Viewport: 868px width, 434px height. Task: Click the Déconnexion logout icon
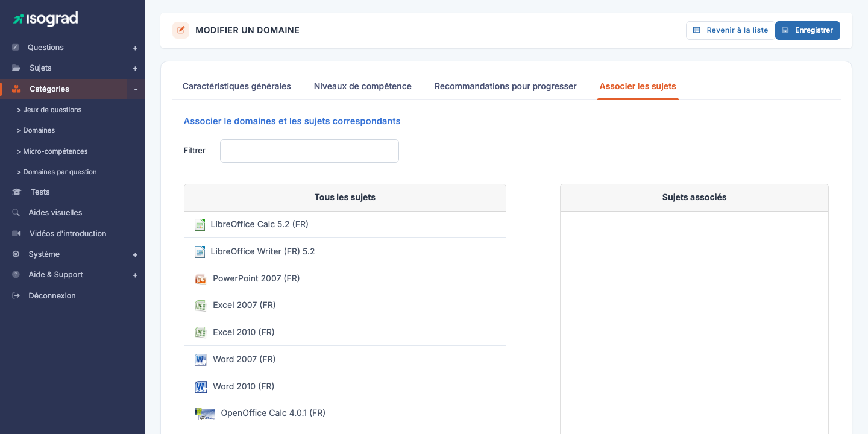point(16,296)
